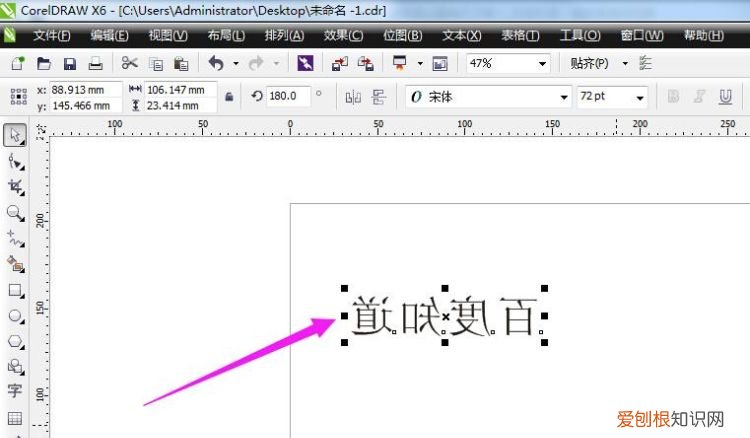Redo action arrow

tap(256, 63)
